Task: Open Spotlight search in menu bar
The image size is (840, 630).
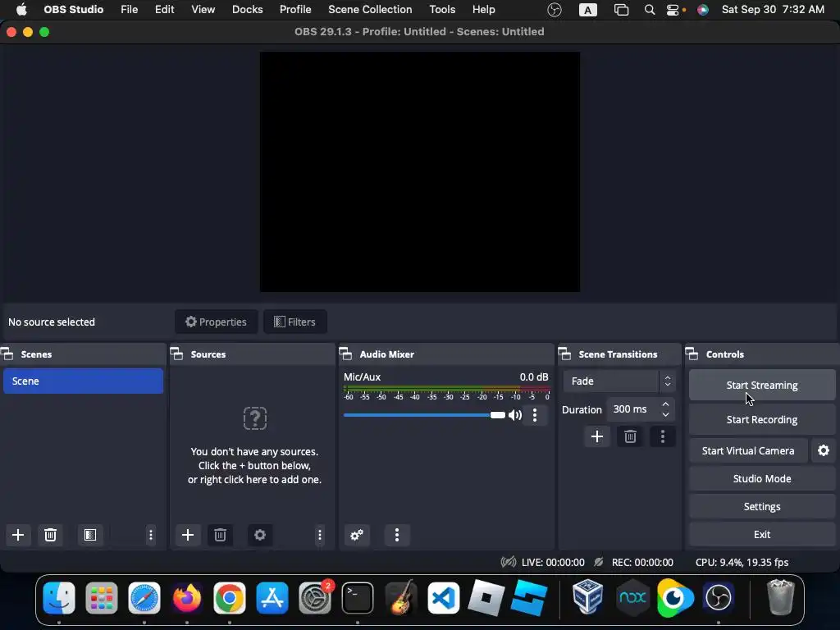Action: 650,10
